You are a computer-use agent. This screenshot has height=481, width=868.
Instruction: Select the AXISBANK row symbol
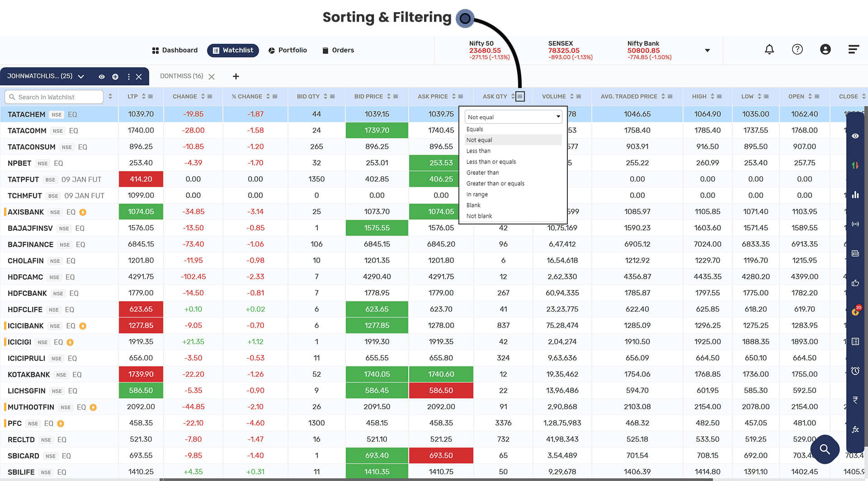(26, 212)
